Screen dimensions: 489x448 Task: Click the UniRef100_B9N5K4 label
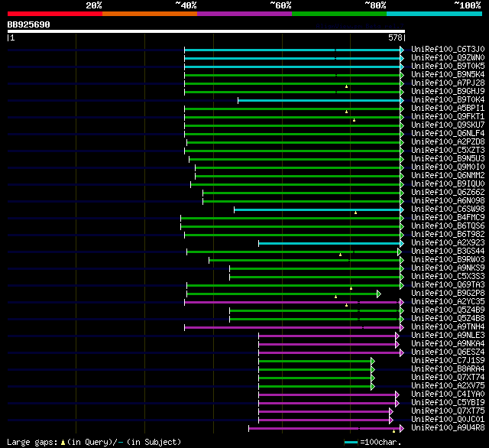pyautogui.click(x=448, y=75)
